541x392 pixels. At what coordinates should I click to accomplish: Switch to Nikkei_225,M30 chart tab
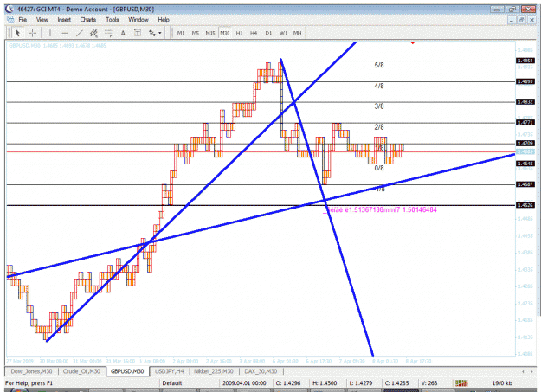214,371
